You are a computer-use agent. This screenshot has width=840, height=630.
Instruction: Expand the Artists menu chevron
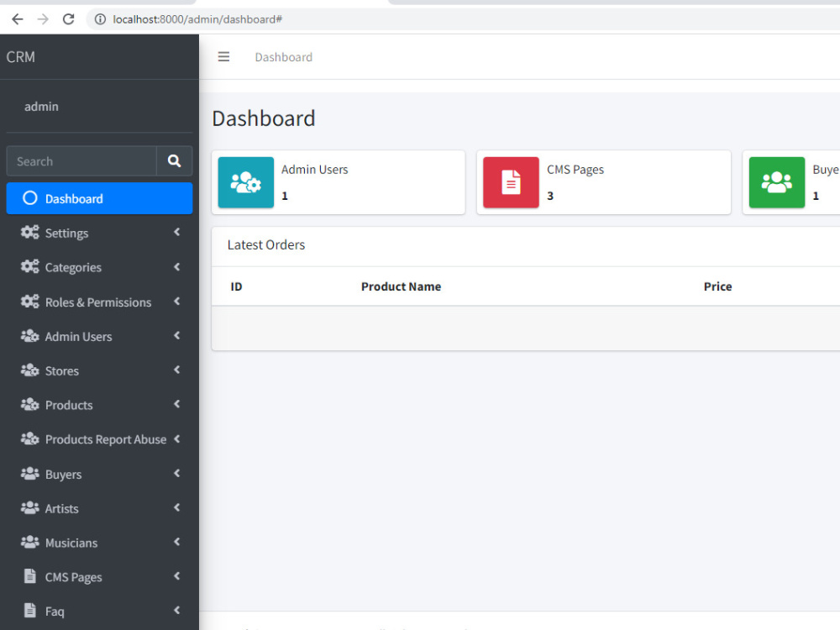point(176,507)
